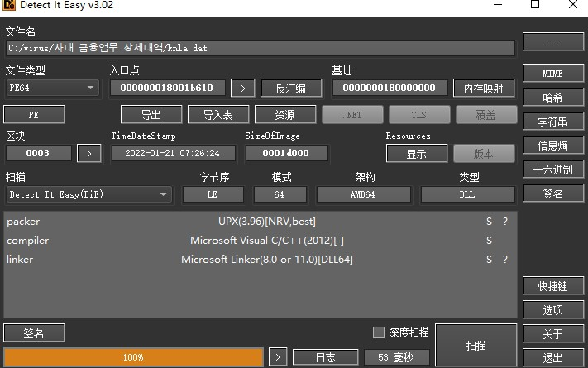Open the PE64 file type dropdown
Viewport: 588px width, 368px height.
(52, 88)
